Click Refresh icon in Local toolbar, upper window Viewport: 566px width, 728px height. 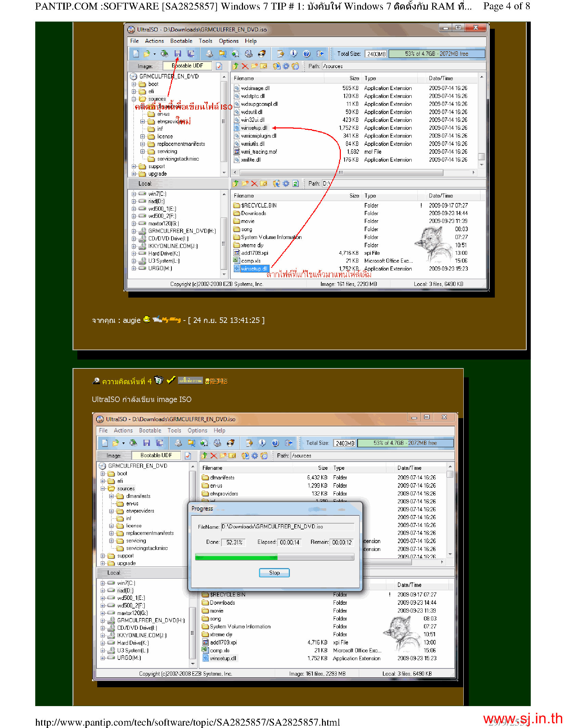296,184
